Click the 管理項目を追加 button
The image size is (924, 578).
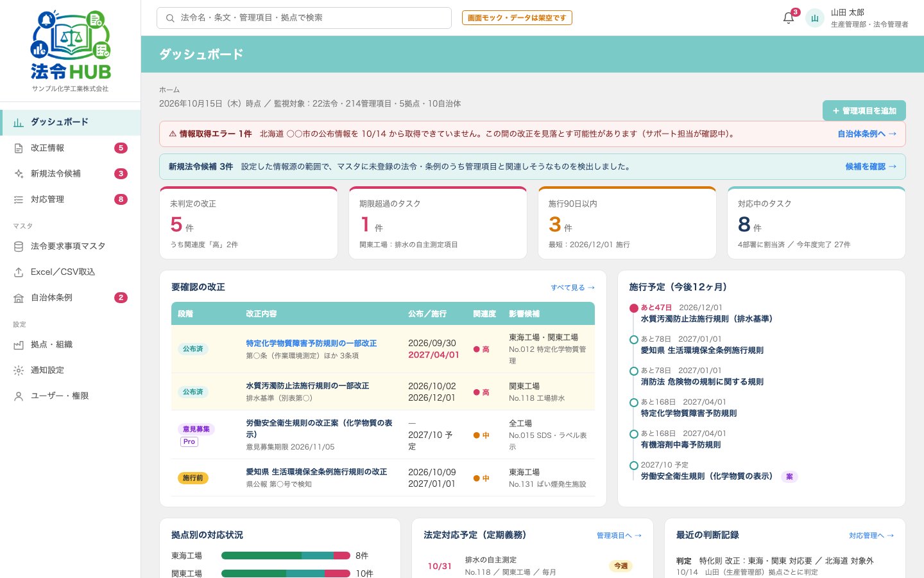[x=864, y=110]
